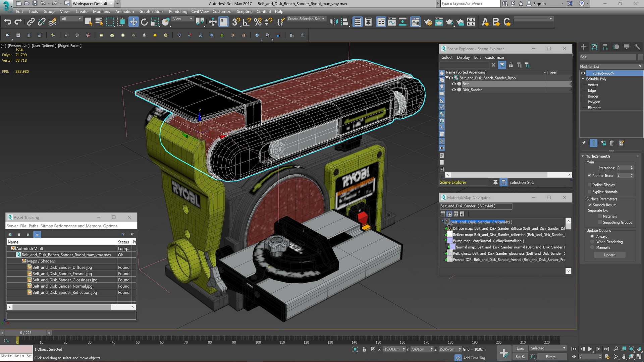Remove modifier with the trash icon
The height and width of the screenshot is (362, 644).
(612, 143)
